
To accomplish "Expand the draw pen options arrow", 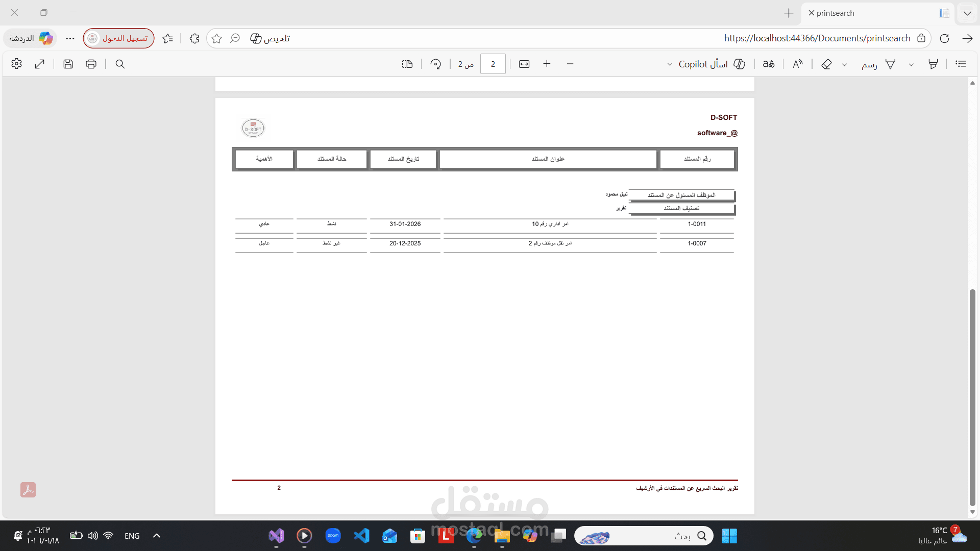I will [911, 65].
